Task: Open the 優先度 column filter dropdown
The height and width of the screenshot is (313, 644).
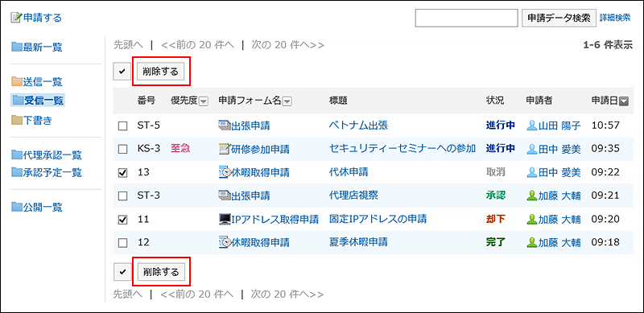Action: [204, 101]
